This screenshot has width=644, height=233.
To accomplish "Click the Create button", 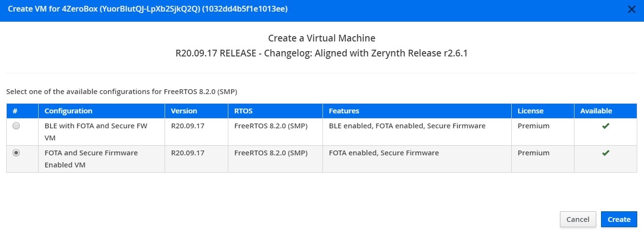I will [619, 219].
